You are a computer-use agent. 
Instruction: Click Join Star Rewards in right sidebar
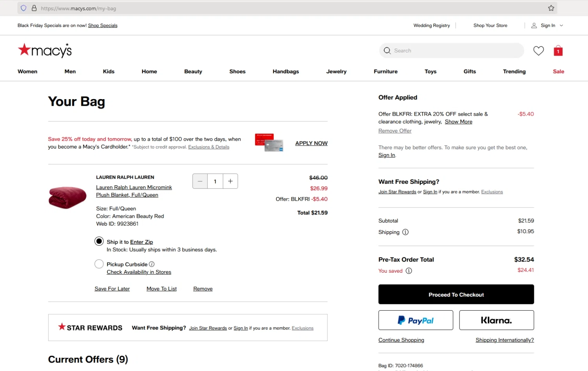click(397, 192)
